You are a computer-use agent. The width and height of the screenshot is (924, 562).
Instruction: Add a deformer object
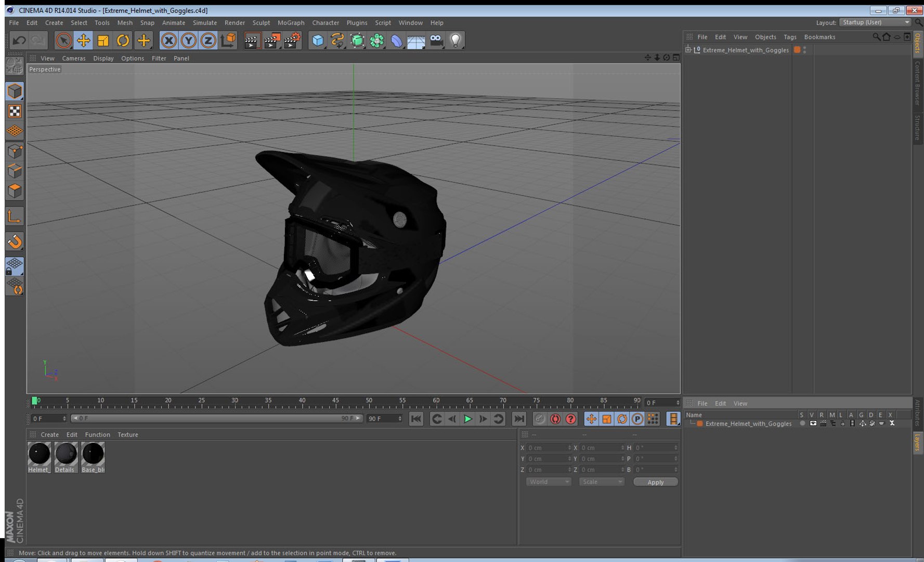(397, 40)
